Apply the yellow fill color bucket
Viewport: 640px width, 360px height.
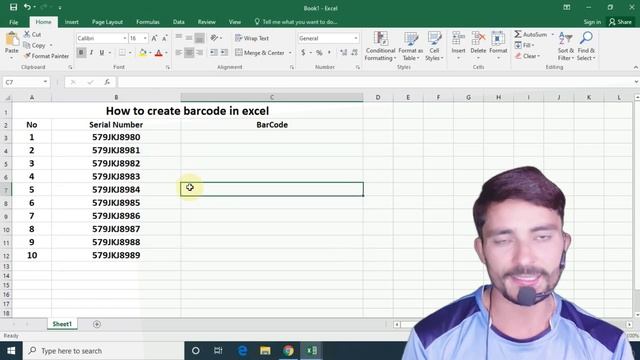pyautogui.click(x=142, y=53)
